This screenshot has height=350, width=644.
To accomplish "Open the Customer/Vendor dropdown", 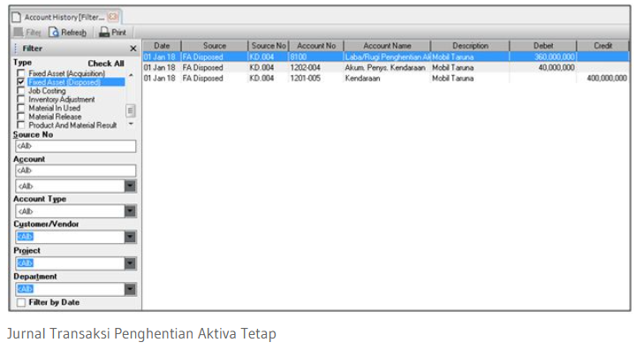I will point(130,237).
